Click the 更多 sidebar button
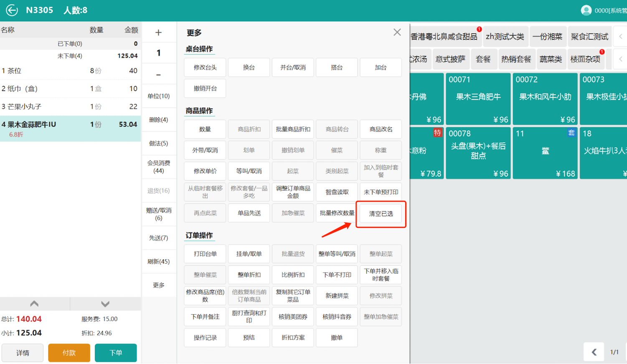 click(158, 285)
